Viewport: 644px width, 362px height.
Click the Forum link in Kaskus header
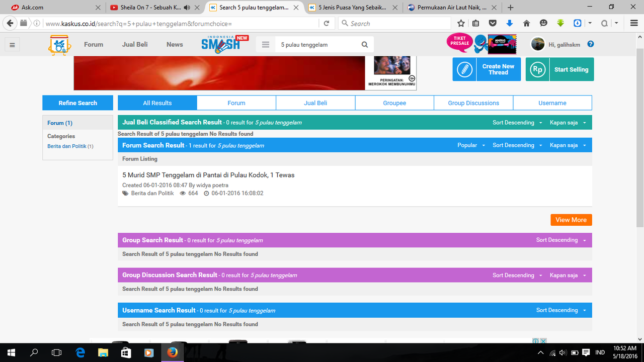(x=94, y=44)
